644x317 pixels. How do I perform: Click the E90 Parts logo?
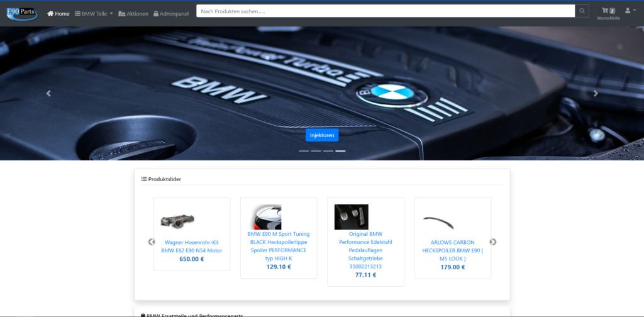click(22, 13)
